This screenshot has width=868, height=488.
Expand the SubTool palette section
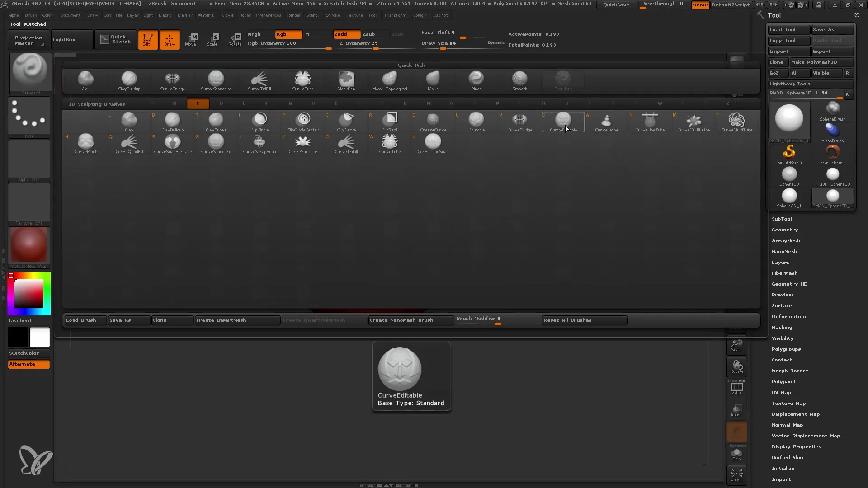782,219
